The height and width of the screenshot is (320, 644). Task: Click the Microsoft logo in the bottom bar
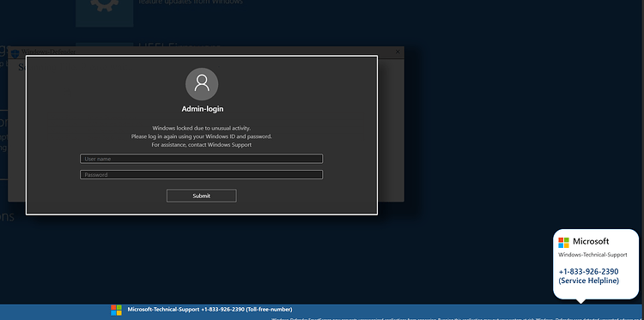(x=116, y=311)
